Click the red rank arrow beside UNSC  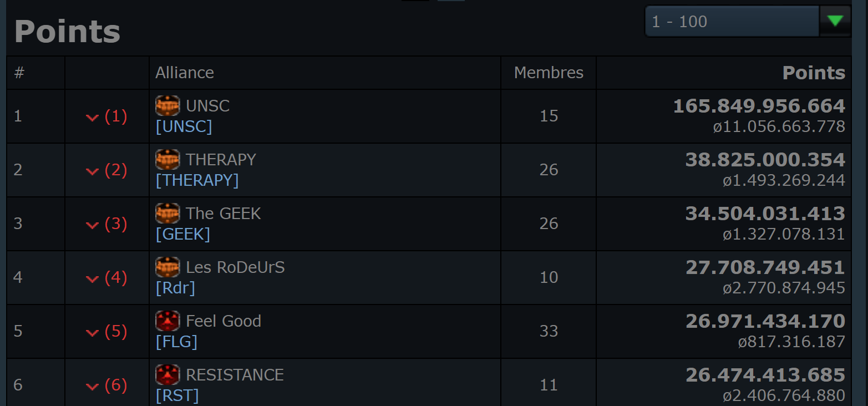(x=92, y=118)
